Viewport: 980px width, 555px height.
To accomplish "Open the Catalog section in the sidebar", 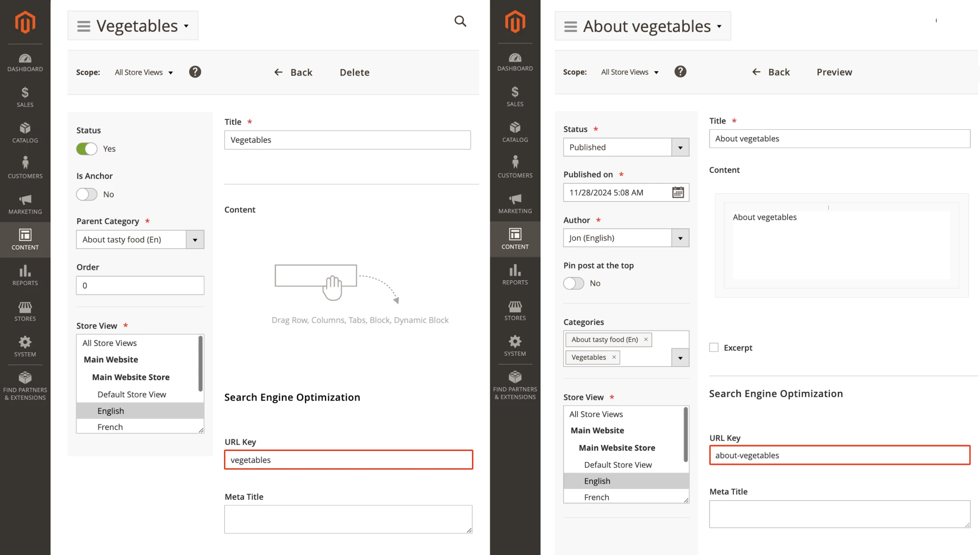I will pos(25,132).
